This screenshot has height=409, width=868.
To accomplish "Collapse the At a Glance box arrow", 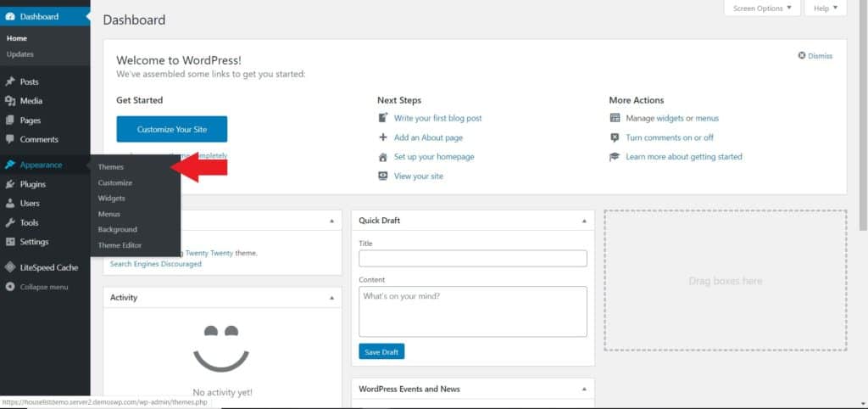I will [331, 221].
